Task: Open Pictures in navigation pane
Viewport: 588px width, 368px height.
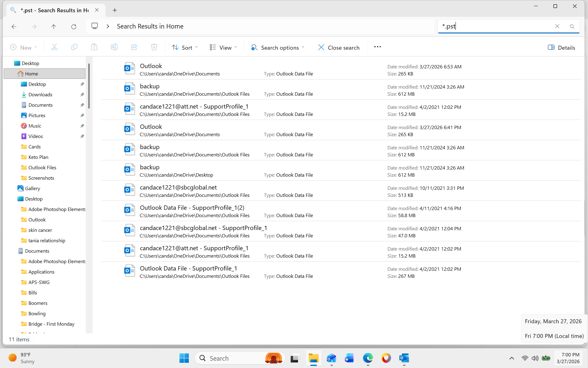Action: 37,115
